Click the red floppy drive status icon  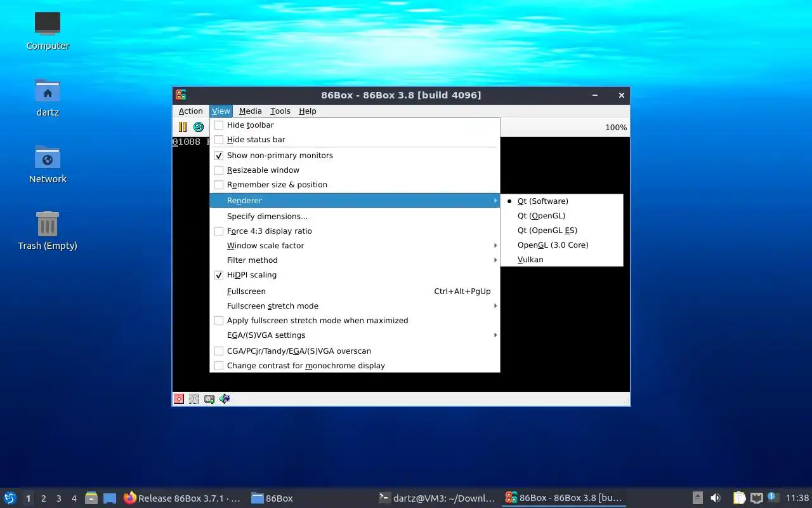click(179, 399)
